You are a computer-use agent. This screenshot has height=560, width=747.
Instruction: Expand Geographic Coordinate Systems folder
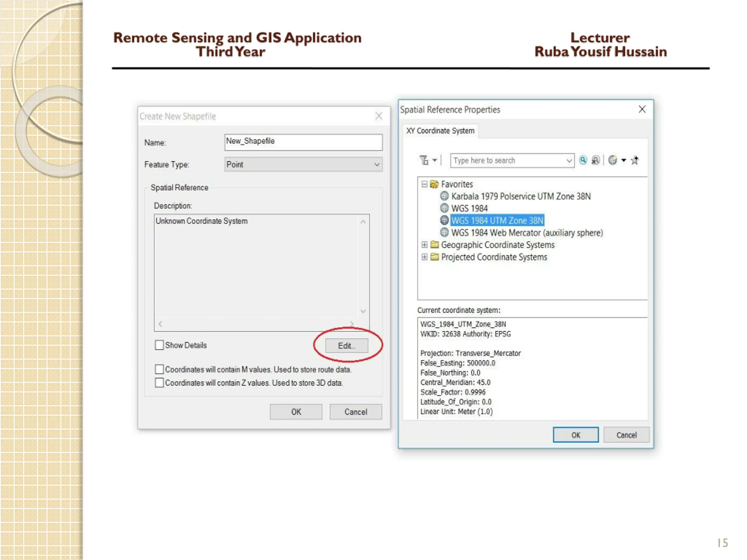(x=425, y=245)
